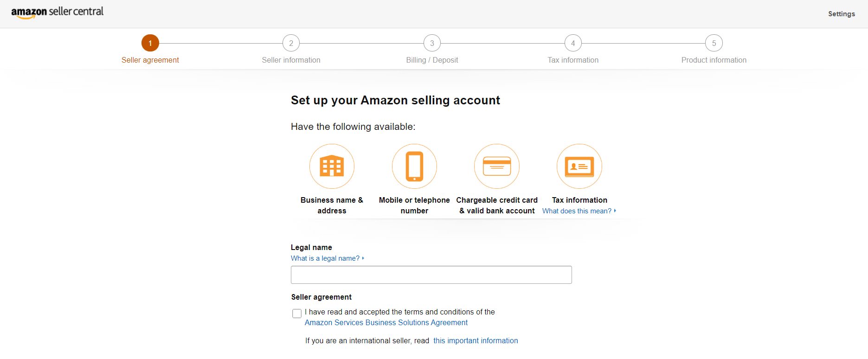Accept the Amazon Services Business Solutions terms
The image size is (868, 359).
(x=296, y=313)
